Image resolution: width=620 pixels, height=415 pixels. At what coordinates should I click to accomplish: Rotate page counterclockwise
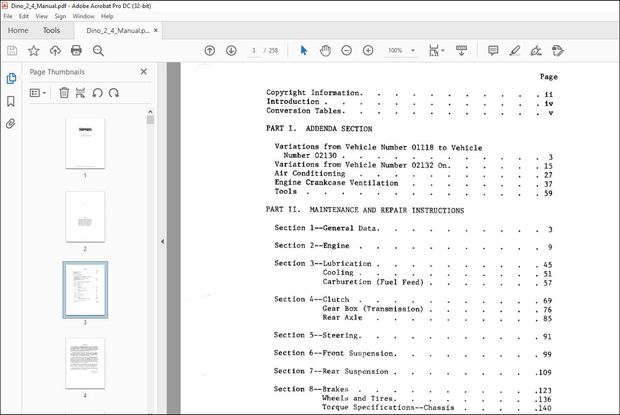[x=97, y=93]
